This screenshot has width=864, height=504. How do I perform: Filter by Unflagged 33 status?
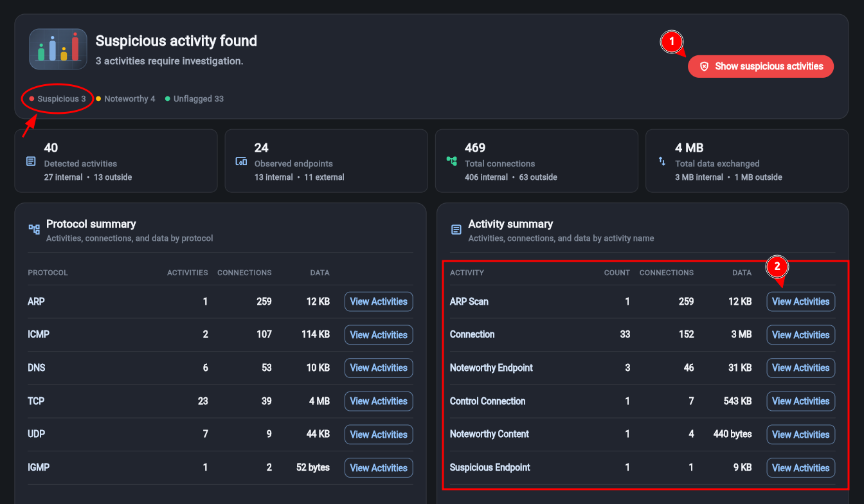(194, 99)
